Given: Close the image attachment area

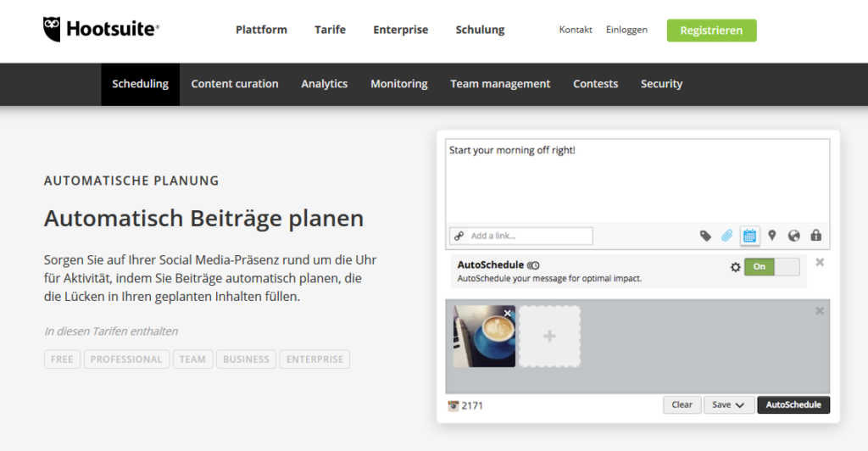Looking at the screenshot, I should 820,311.
